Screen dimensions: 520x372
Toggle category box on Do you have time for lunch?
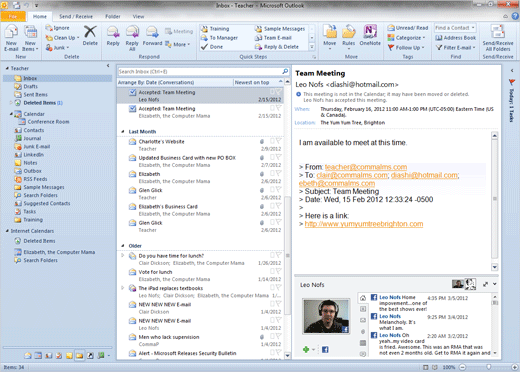272,255
